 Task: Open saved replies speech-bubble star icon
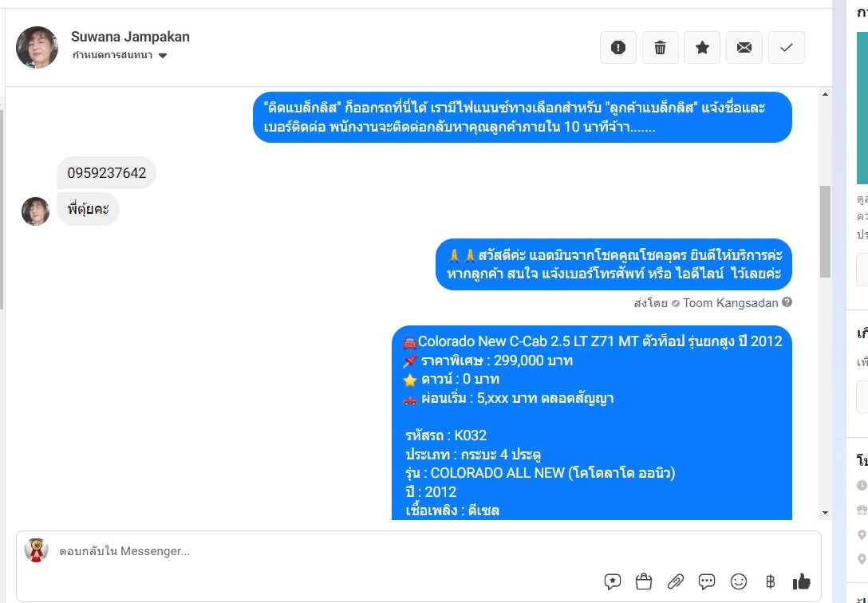pos(612,581)
